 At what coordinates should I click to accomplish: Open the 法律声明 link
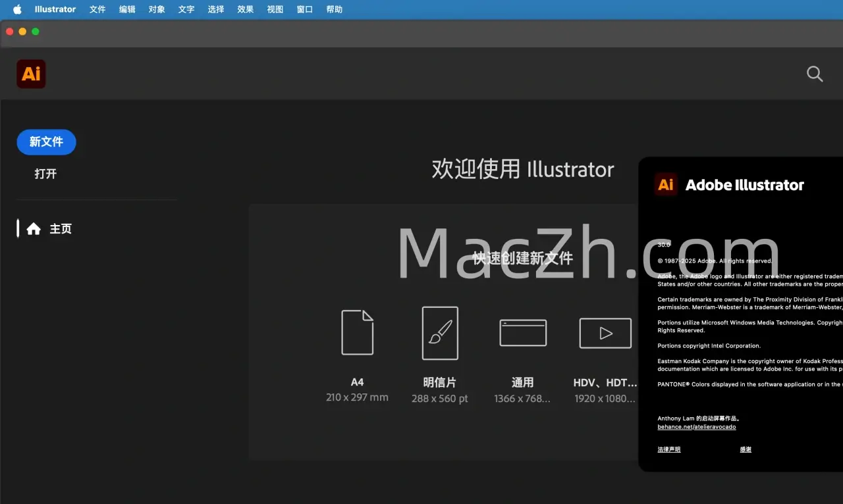coord(668,449)
